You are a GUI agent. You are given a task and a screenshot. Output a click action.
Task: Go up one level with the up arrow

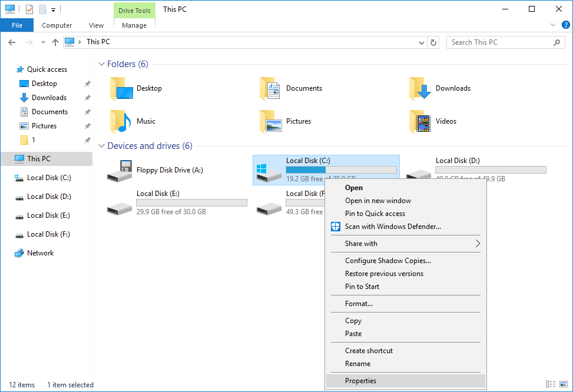point(55,42)
